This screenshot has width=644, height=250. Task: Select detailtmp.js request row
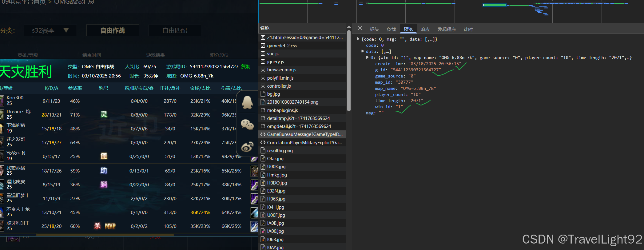coord(303,118)
